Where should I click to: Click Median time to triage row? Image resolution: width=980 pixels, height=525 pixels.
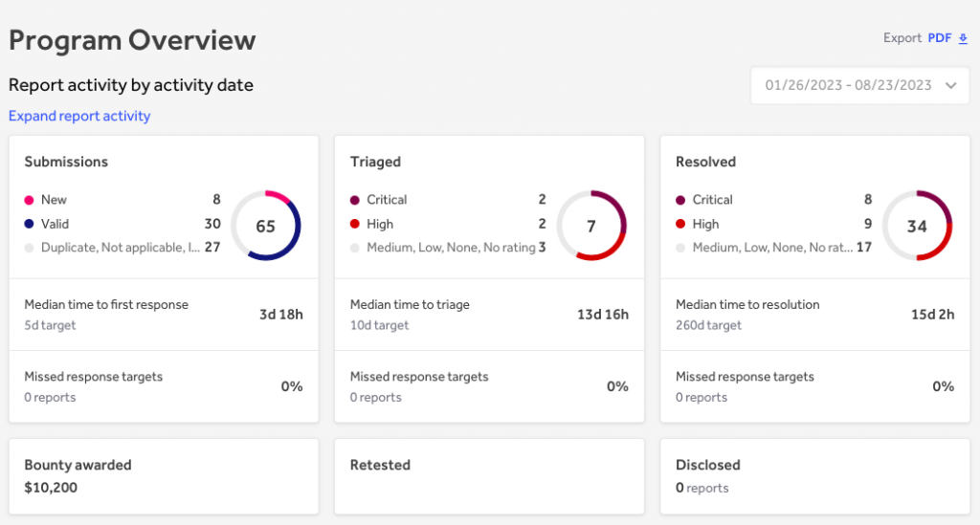(489, 314)
